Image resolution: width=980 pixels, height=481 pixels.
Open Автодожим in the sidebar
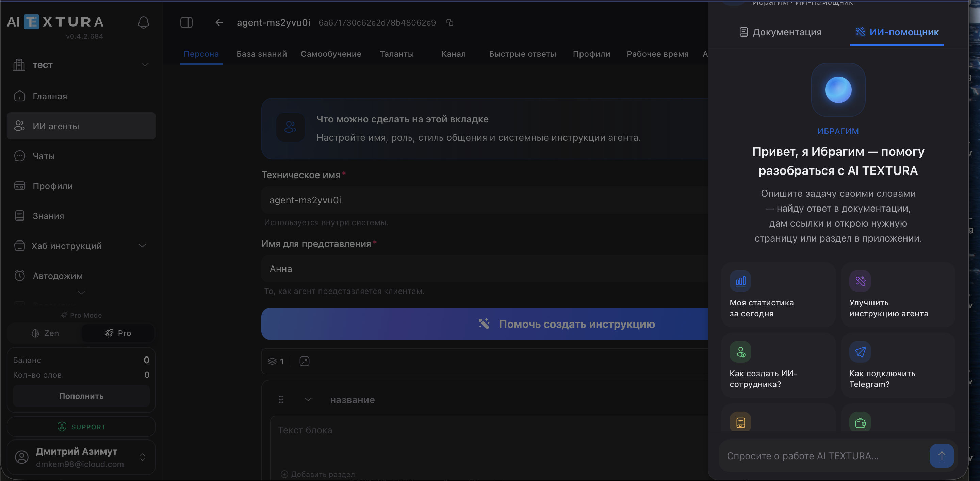pos(81,276)
